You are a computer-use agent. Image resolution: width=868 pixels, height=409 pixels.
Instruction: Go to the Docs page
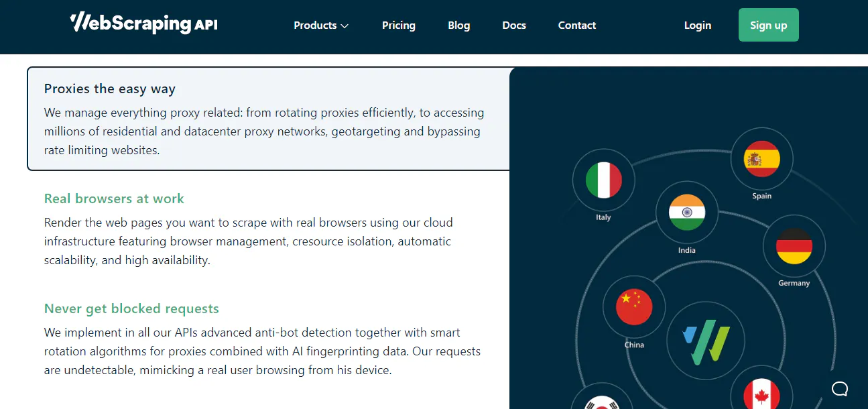513,25
